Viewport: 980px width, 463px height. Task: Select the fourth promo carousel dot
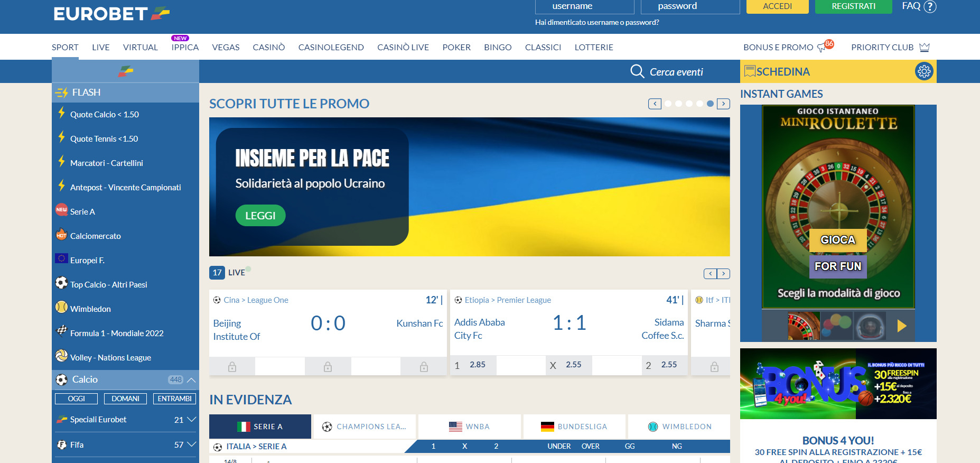[x=699, y=104]
